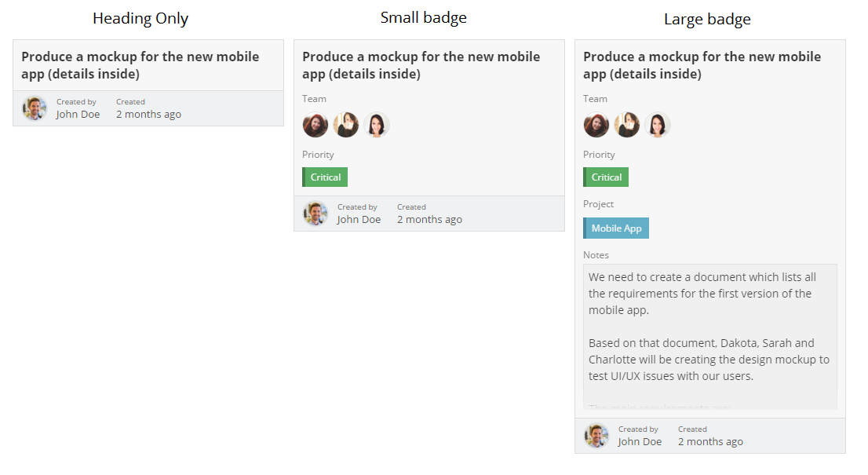Image resolution: width=868 pixels, height=475 pixels.
Task: Click John Doe name in Small badge card
Action: tap(359, 220)
